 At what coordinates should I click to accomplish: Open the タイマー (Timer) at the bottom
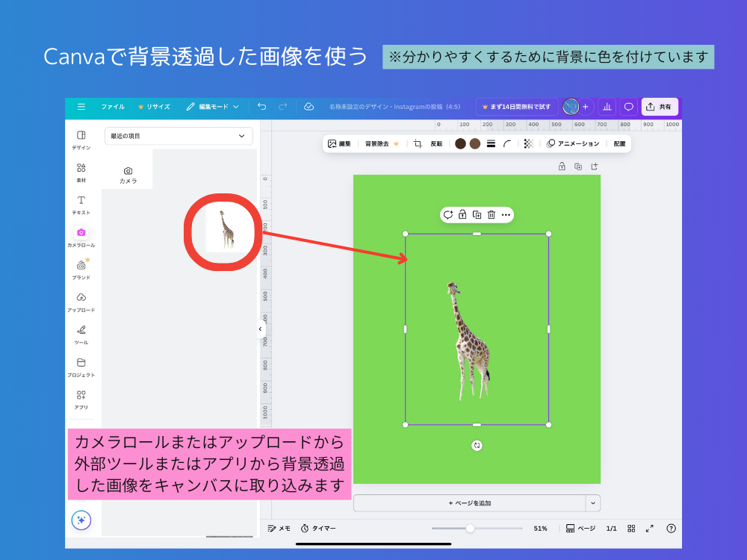[317, 528]
